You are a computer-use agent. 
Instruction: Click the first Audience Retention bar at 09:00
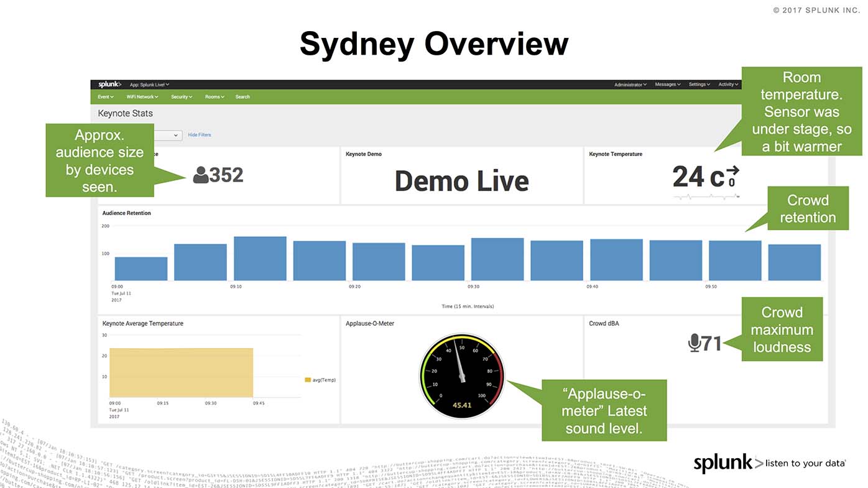(x=141, y=269)
